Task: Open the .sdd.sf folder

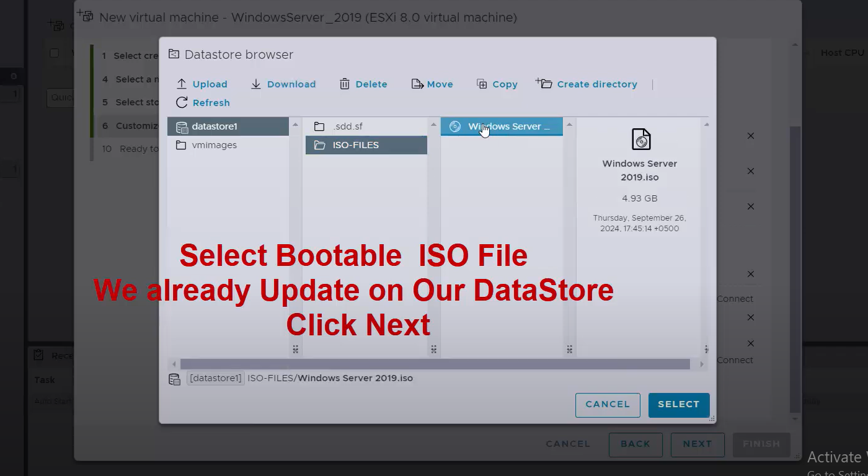Action: [366, 126]
